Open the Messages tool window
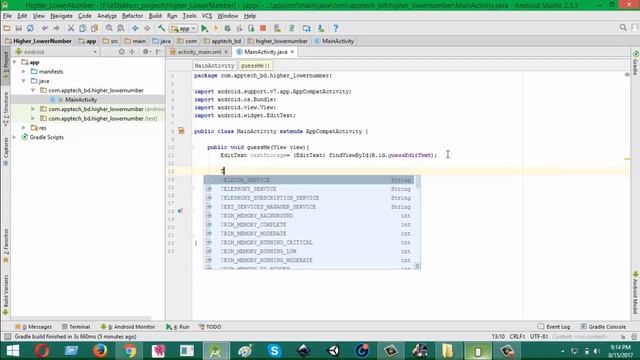 pos(33,327)
